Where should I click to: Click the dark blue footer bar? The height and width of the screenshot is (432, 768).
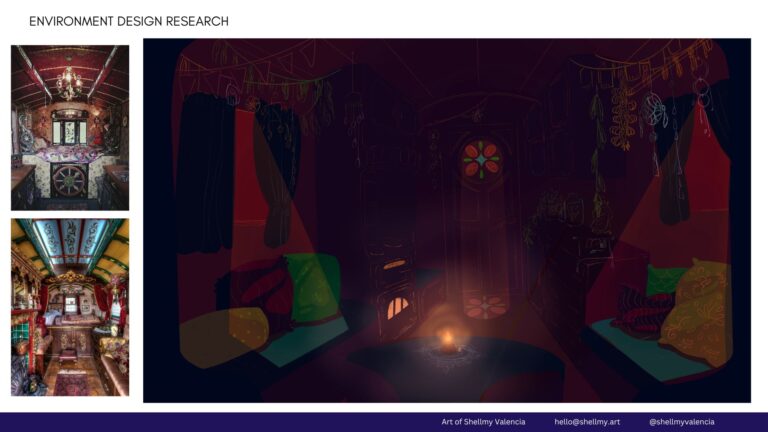[x=384, y=422]
